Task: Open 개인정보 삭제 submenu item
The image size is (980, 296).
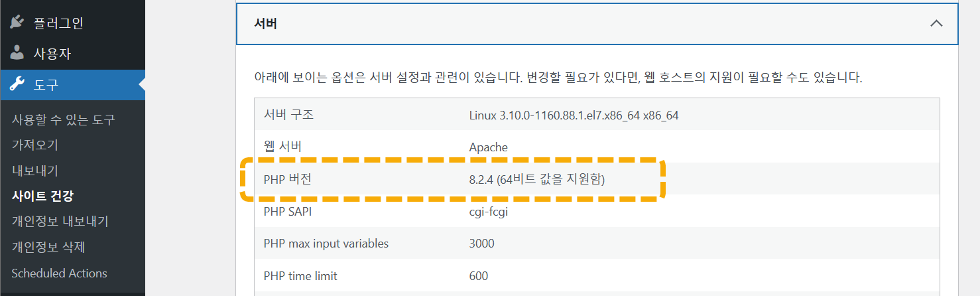Action: [x=48, y=247]
